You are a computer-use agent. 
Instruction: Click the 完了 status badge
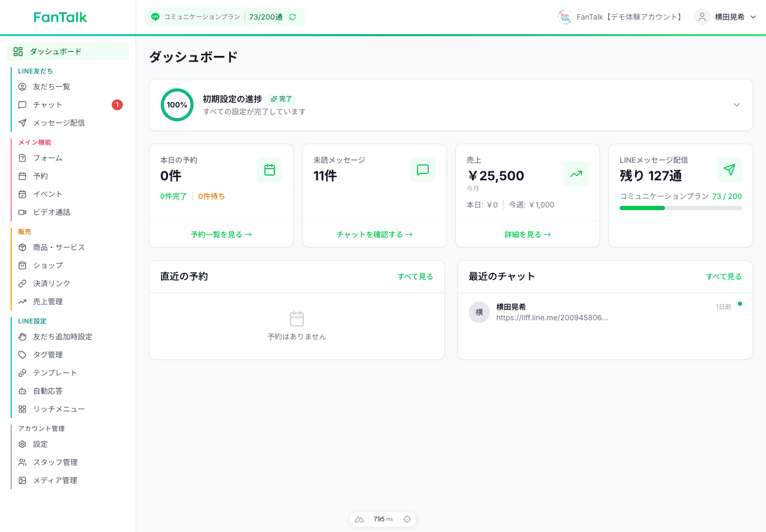point(281,99)
